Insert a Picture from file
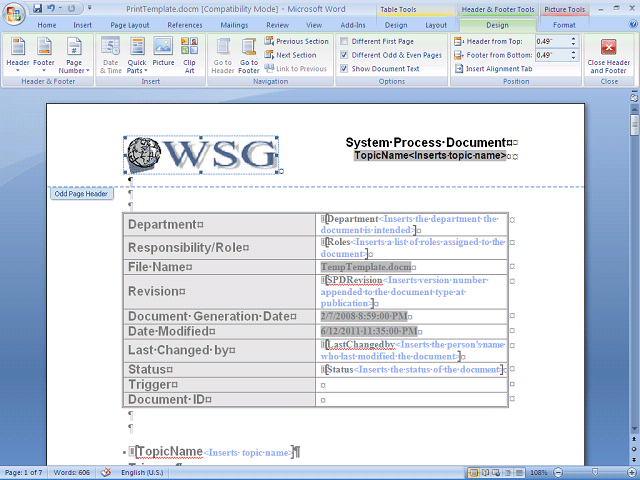 point(163,52)
